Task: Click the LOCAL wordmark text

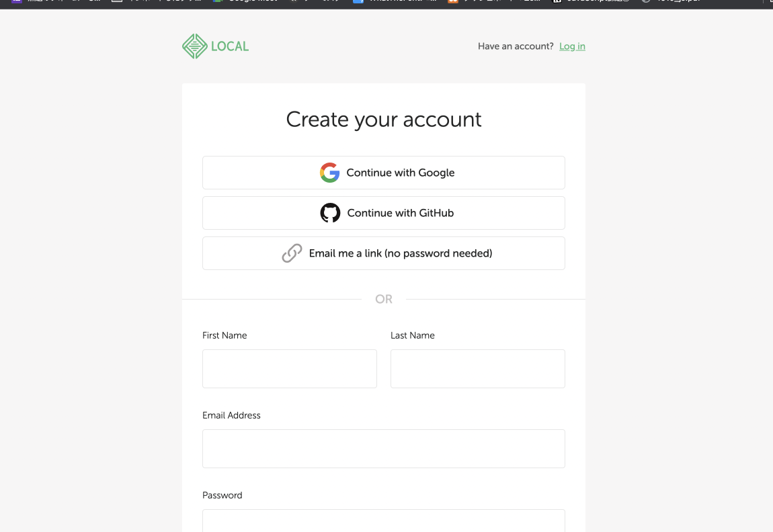Action: (x=230, y=46)
